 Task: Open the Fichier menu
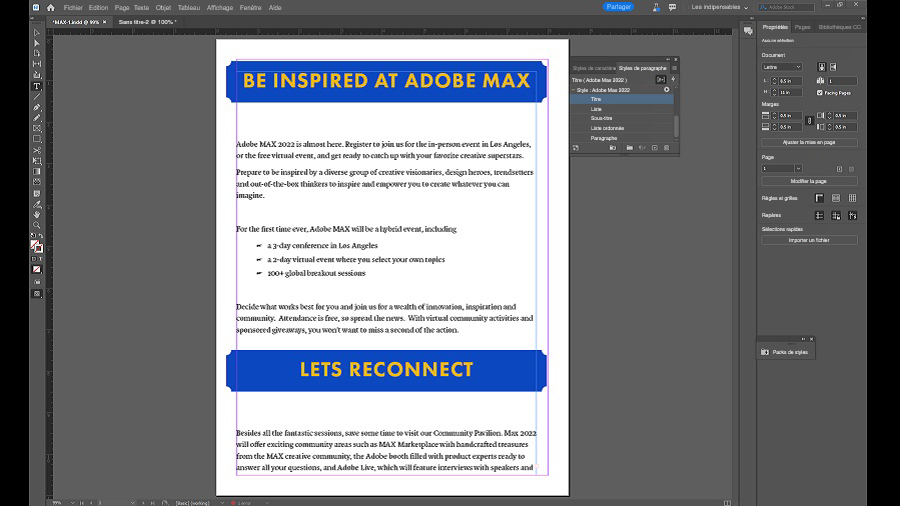tap(73, 7)
